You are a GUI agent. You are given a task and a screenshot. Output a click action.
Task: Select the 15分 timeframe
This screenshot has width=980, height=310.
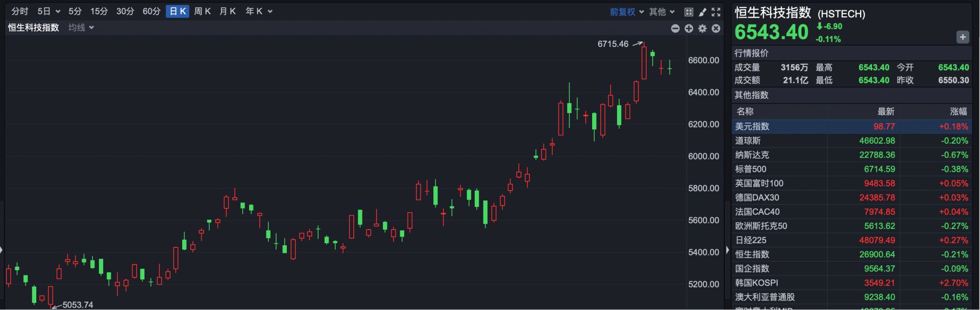99,11
